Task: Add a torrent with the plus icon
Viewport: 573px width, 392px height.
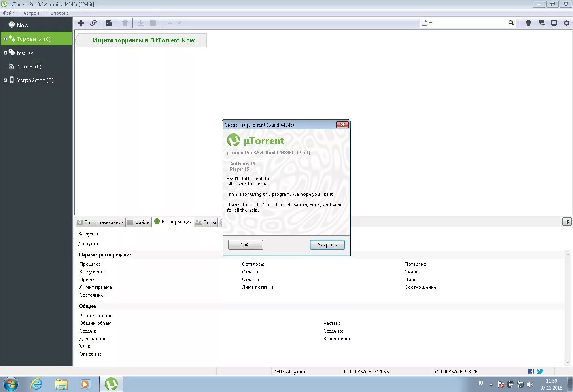Action: (81, 23)
